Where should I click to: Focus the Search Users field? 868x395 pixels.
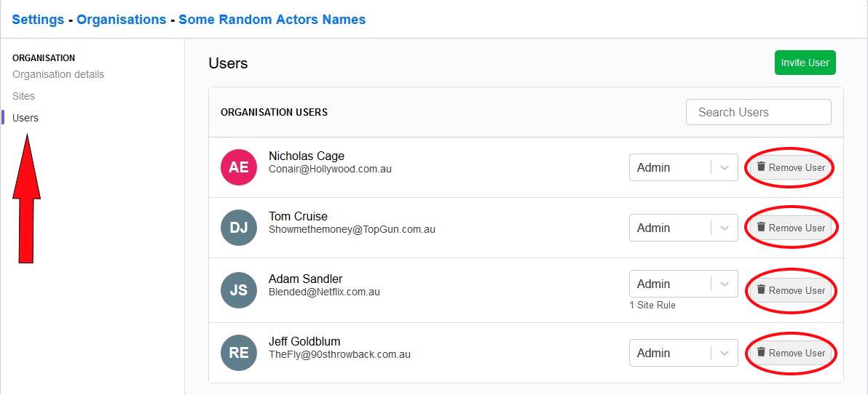(x=758, y=112)
